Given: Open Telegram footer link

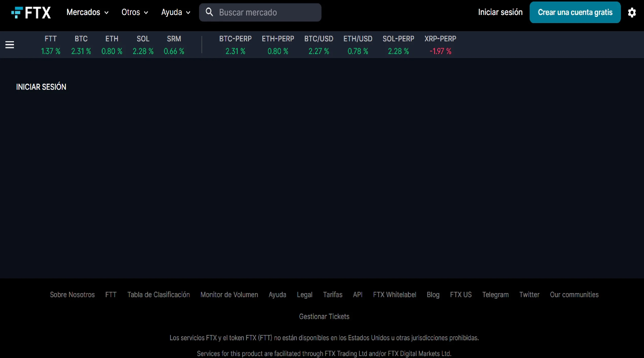Looking at the screenshot, I should coord(495,295).
